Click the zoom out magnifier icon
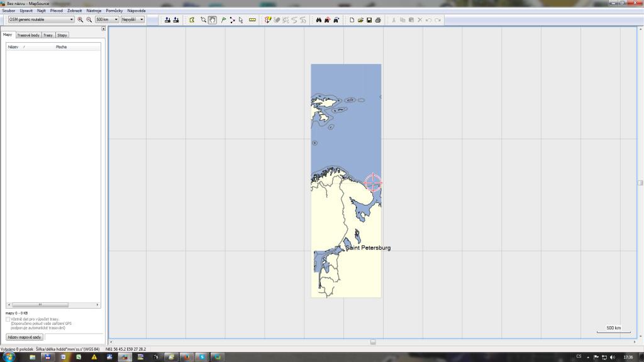 89,19
